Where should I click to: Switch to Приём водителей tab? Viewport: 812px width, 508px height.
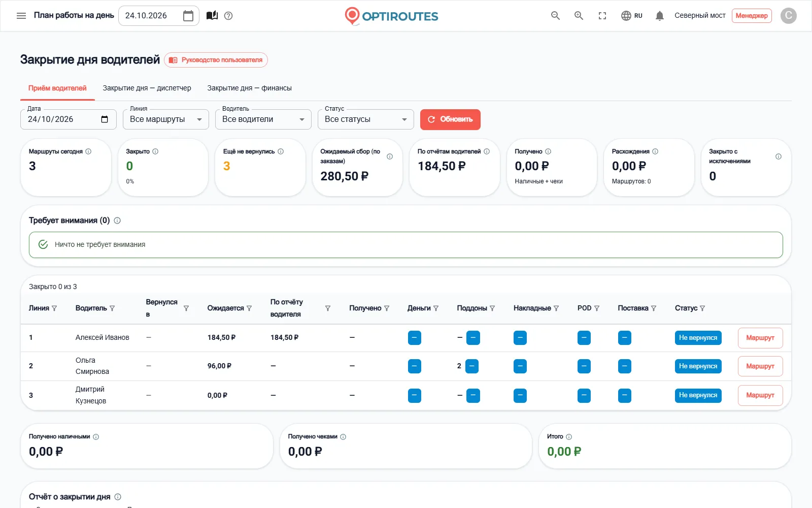57,88
